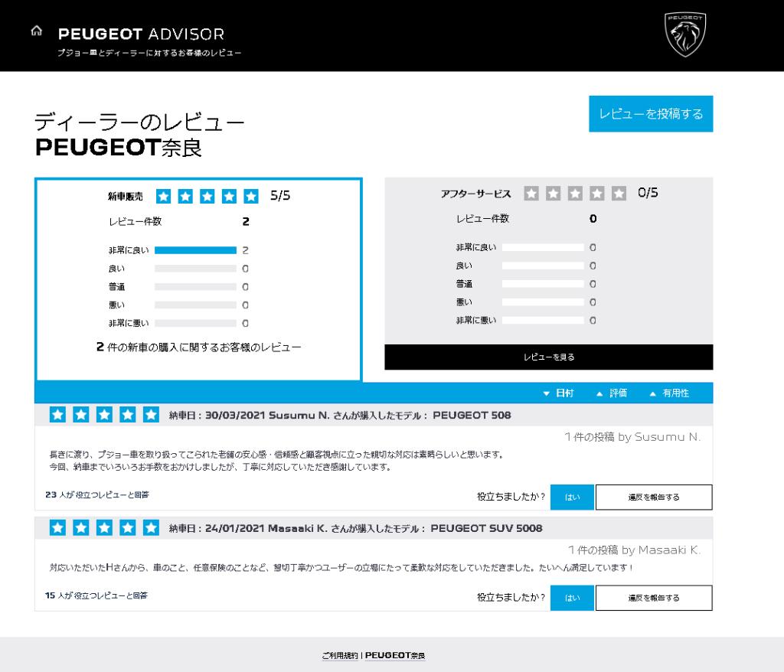The height and width of the screenshot is (672, 784).
Task: Post a review with レビューを投稿する button
Action: point(651,114)
